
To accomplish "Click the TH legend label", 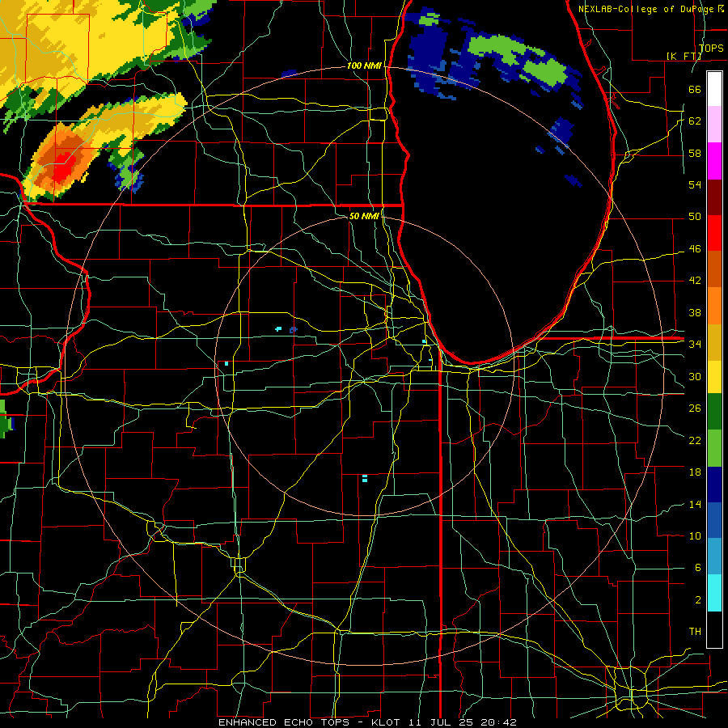I will point(695,631).
